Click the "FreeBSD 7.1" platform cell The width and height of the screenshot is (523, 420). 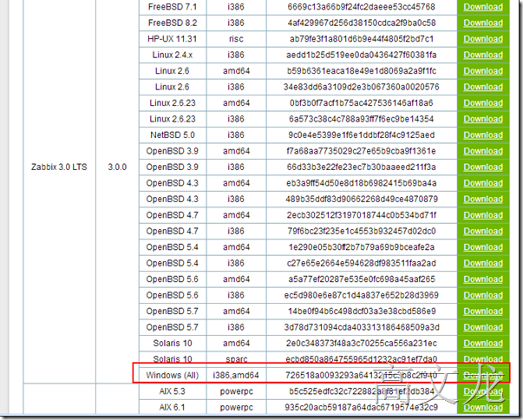coord(173,7)
